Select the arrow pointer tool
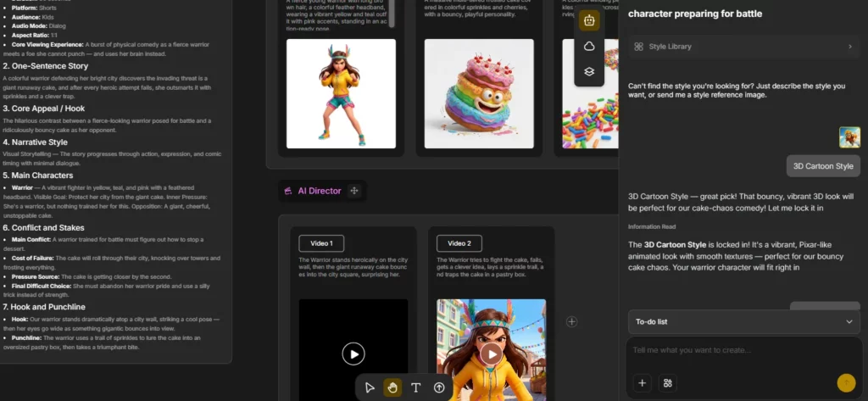The width and height of the screenshot is (868, 401). [x=370, y=387]
